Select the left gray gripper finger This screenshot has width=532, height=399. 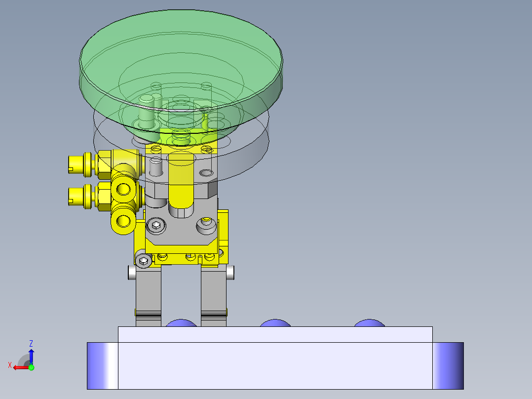point(148,296)
